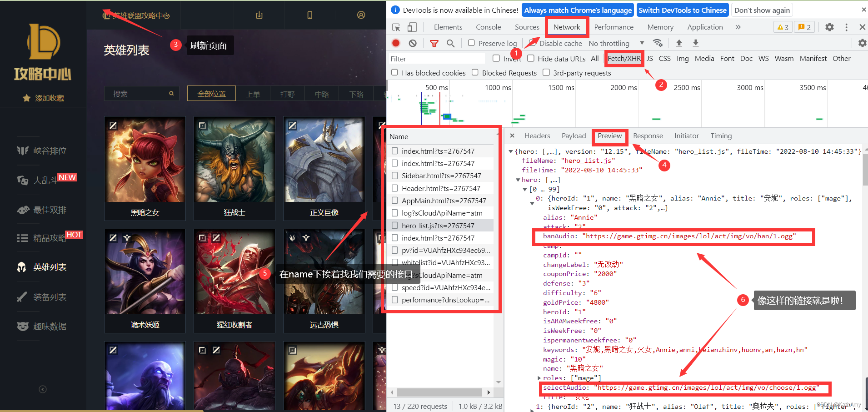
Task: Open 装备列表 in sidebar
Action: (x=42, y=297)
